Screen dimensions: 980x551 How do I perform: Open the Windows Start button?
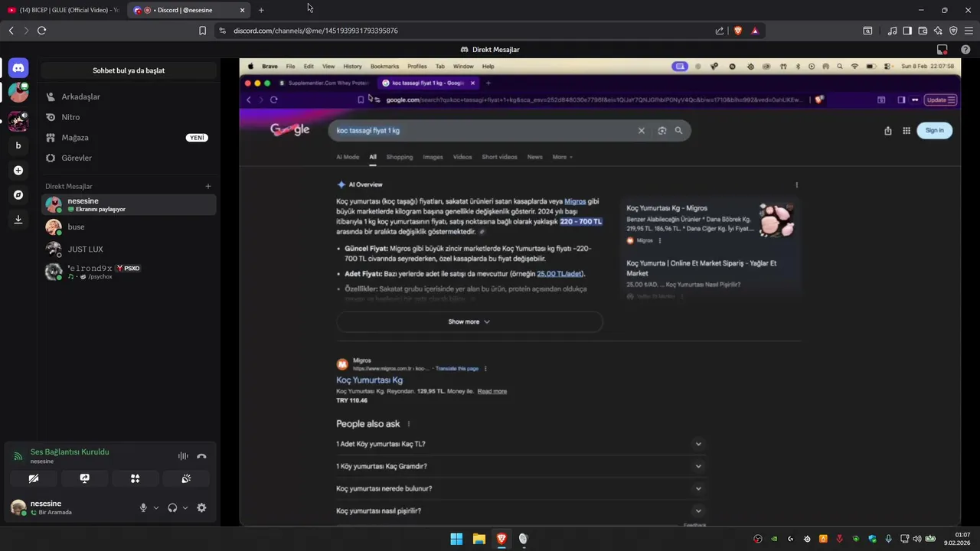pos(456,539)
